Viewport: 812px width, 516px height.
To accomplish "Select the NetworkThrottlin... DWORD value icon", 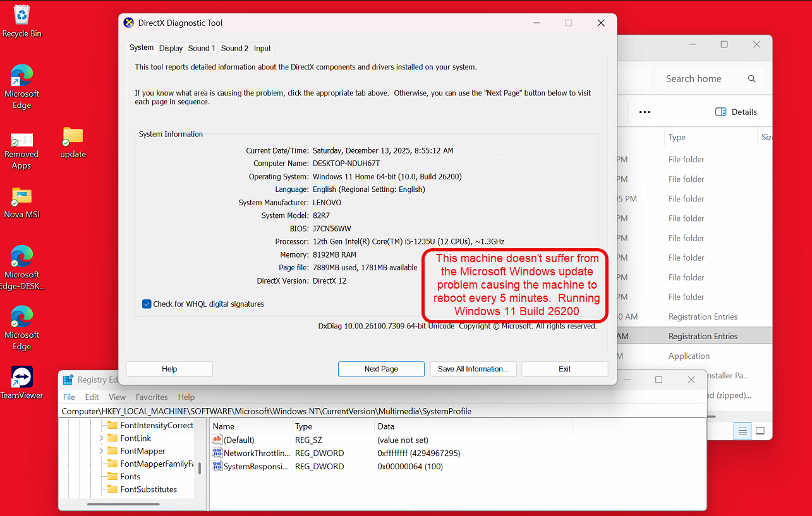I will 217,453.
